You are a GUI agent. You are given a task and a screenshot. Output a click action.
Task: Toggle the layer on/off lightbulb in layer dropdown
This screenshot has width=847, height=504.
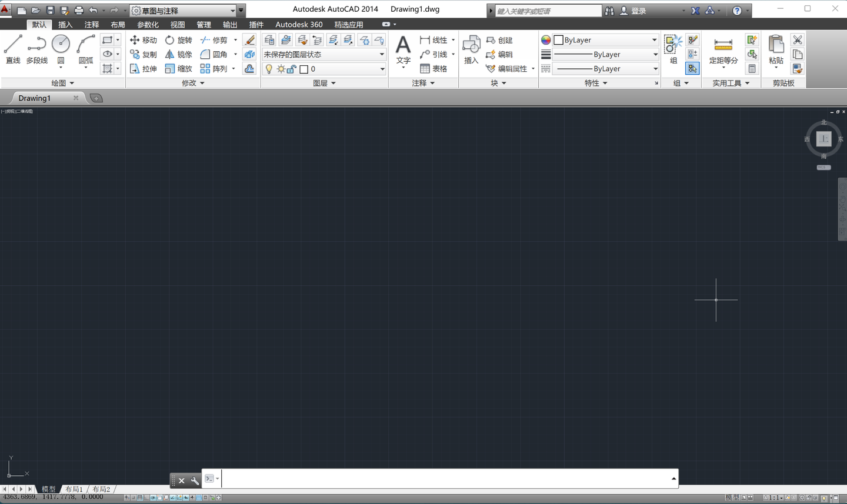269,69
